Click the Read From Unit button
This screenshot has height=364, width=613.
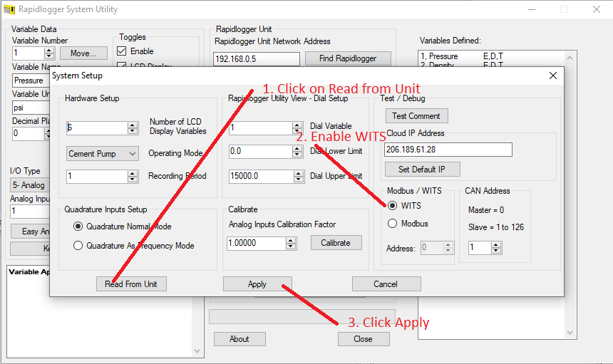[x=131, y=284]
